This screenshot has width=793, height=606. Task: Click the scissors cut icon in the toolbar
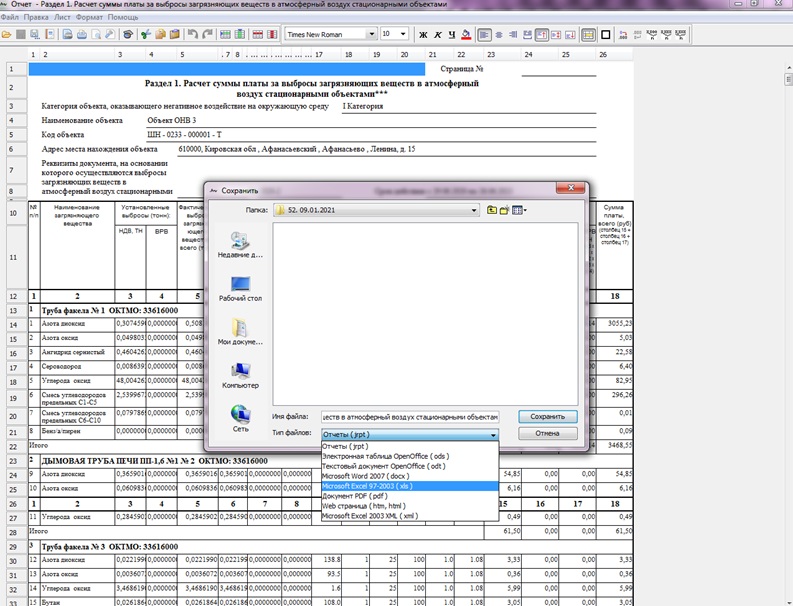(x=144, y=34)
